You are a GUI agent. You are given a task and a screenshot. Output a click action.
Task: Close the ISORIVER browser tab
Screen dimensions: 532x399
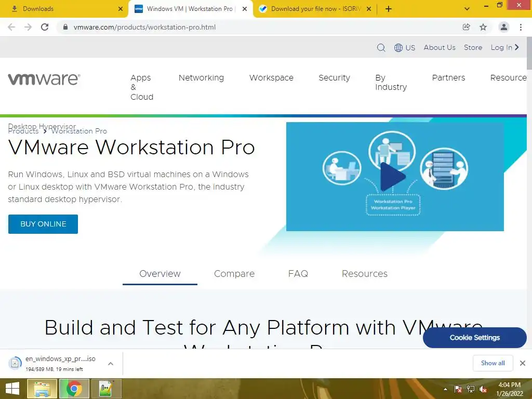369,9
